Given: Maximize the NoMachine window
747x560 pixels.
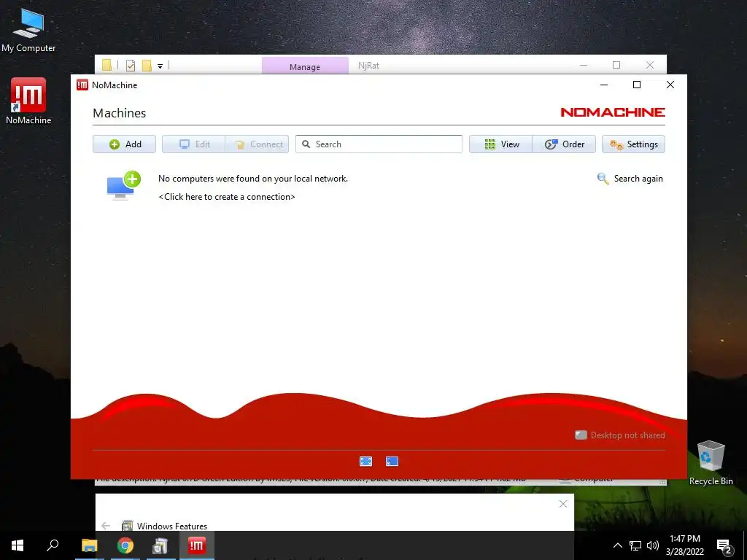Looking at the screenshot, I should (x=636, y=85).
